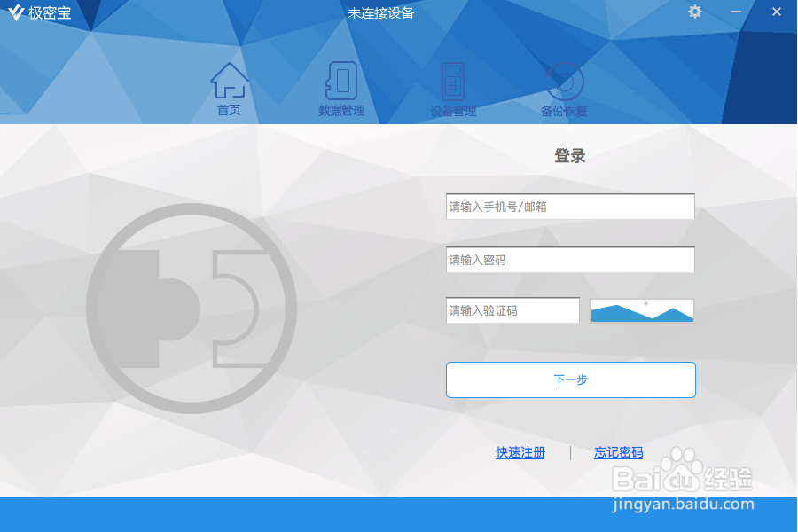This screenshot has height=532, width=798.
Task: Open the 数据管理 data management icon
Action: coord(340,80)
